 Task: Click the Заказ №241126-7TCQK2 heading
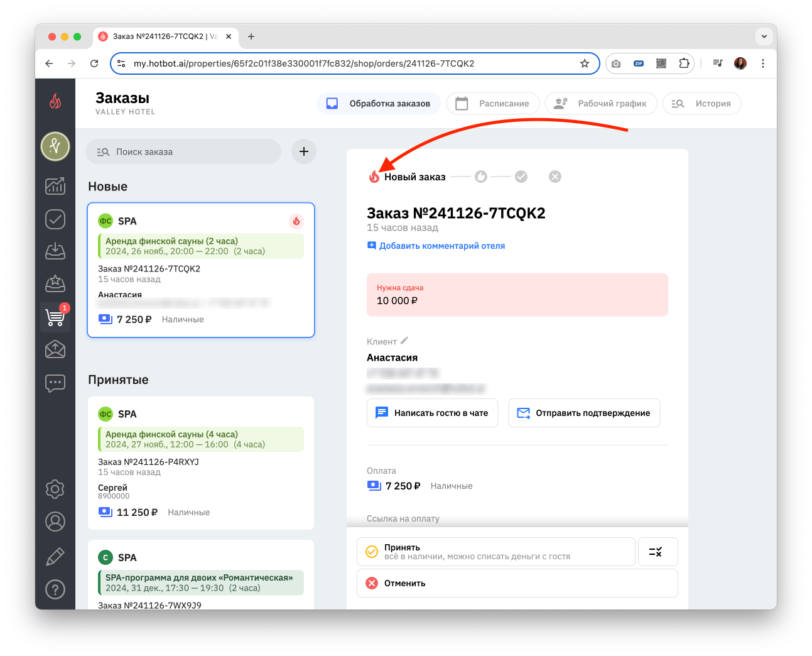(x=456, y=213)
